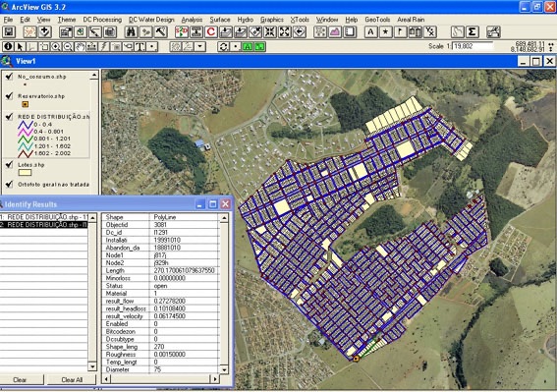Select the Select Feature rectangle tool
This screenshot has width=557, height=392.
[x=44, y=46]
